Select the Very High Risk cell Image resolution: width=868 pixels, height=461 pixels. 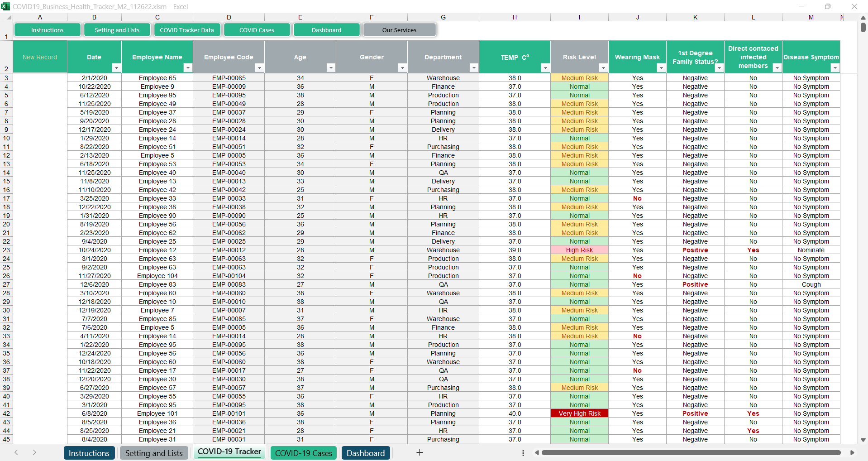coord(579,413)
